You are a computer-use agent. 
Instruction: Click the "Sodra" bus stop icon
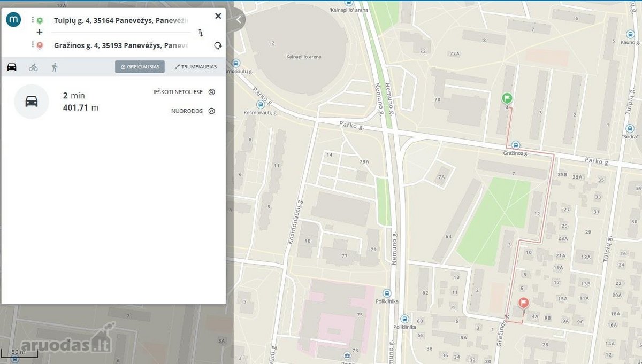(x=630, y=128)
